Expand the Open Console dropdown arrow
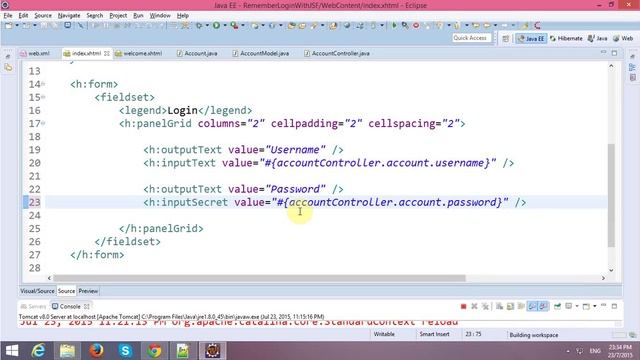Viewport: 640px width, 360px height. [595, 306]
